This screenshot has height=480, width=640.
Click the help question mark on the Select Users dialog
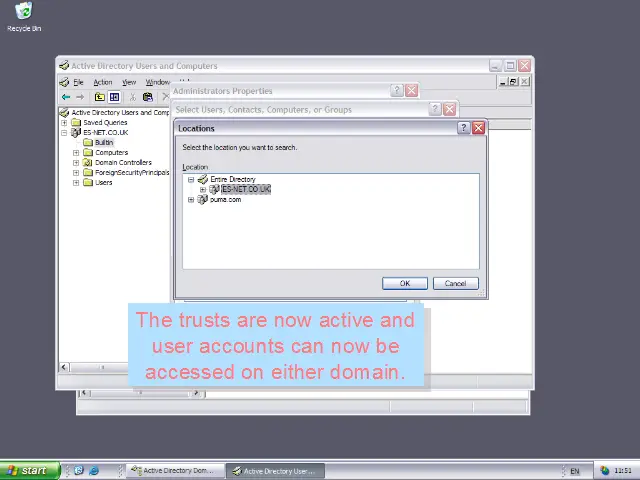(435, 109)
